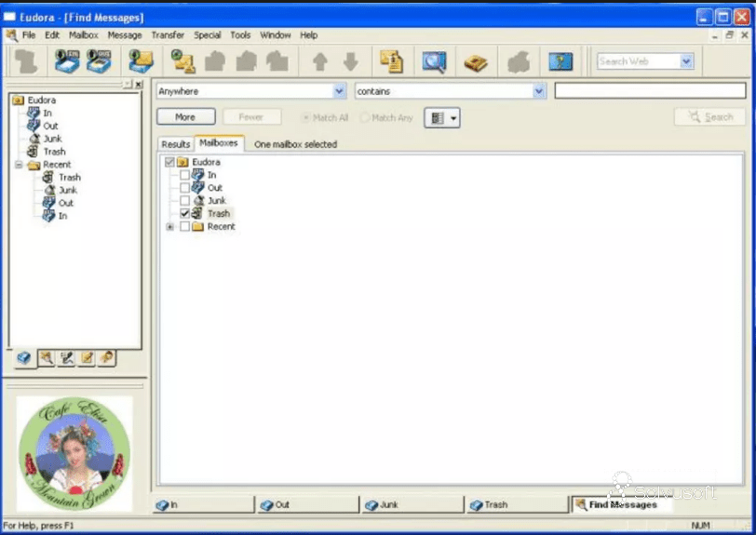Compose a new message from the toolbar
Viewport: 756px width, 535px height.
pos(183,61)
